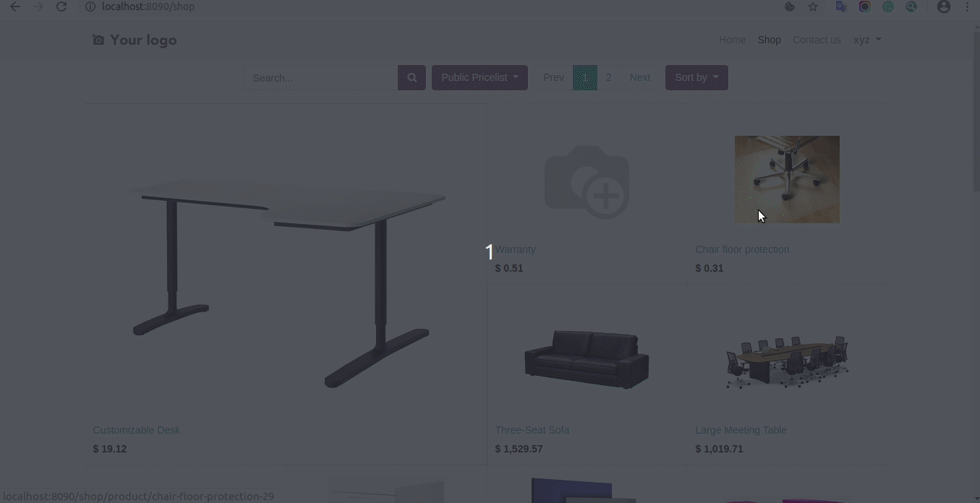This screenshot has width=980, height=503.
Task: Click the camera logo icon beside Your logo
Action: tap(98, 40)
